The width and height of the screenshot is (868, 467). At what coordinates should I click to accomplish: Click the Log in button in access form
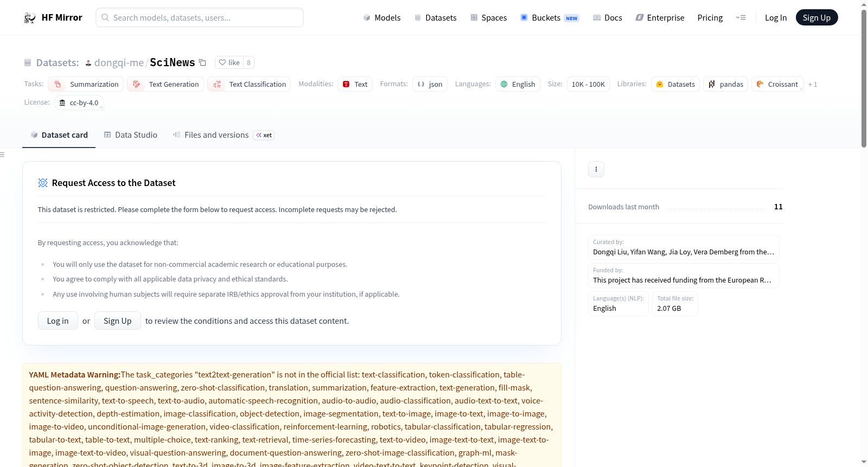(x=58, y=321)
